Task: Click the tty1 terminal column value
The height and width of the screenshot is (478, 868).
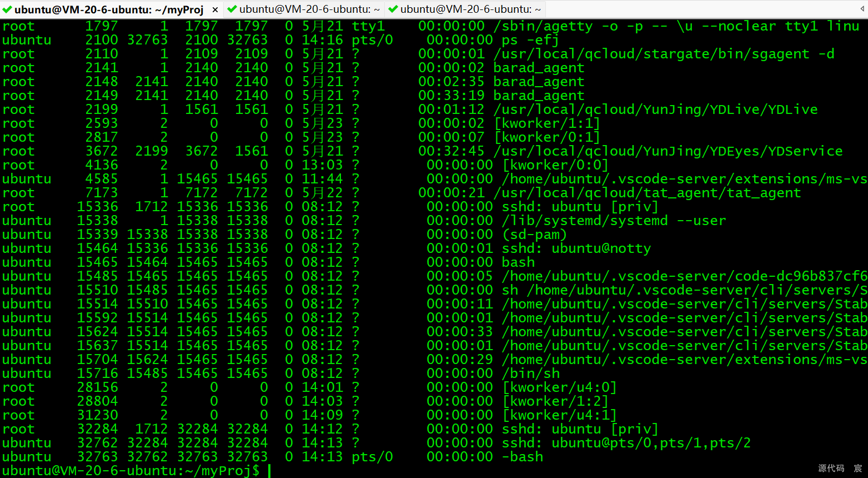Action: click(368, 26)
